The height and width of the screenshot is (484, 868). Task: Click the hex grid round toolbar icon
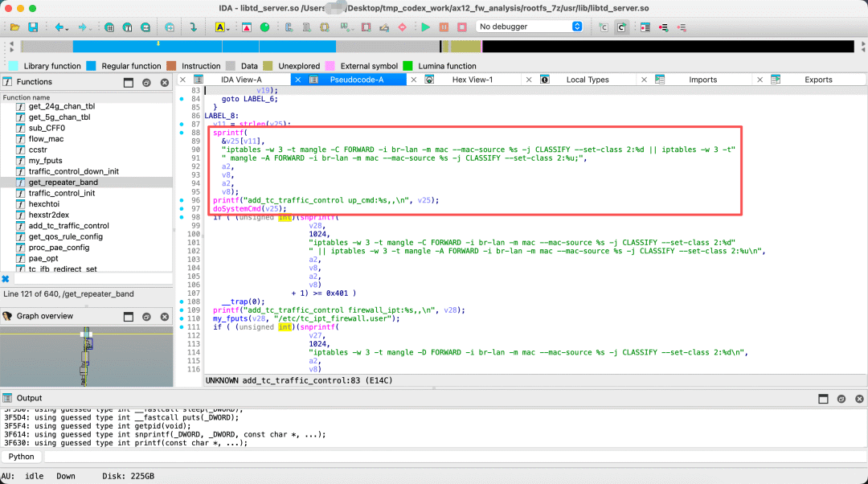(109, 27)
